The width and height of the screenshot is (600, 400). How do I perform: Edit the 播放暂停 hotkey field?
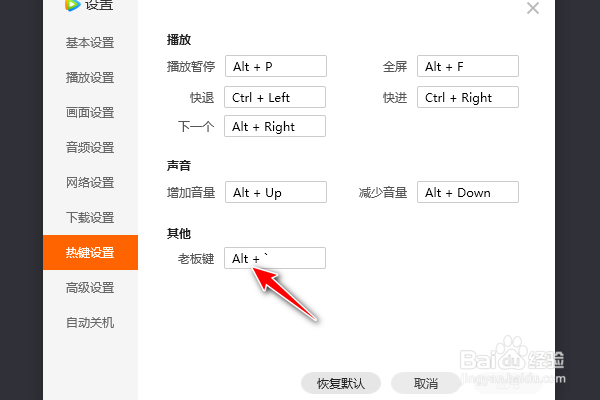[x=276, y=67]
